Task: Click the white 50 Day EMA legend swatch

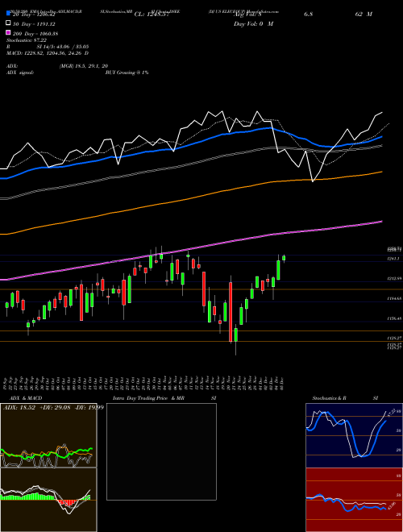Action: [8, 23]
